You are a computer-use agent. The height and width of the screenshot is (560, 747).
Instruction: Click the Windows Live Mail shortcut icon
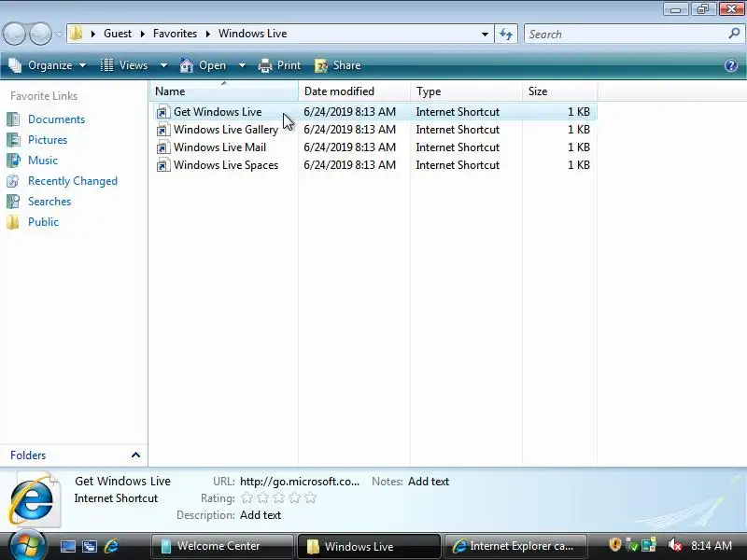(x=162, y=147)
